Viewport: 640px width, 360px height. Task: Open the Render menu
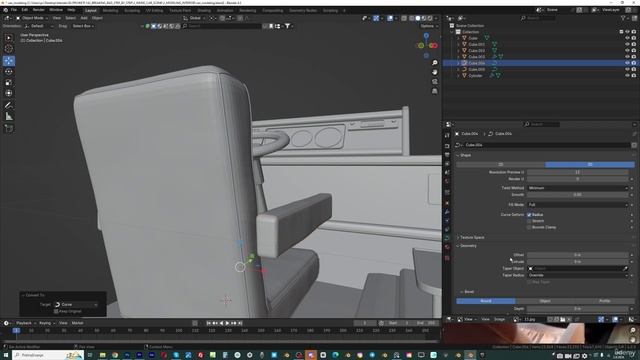[38, 10]
